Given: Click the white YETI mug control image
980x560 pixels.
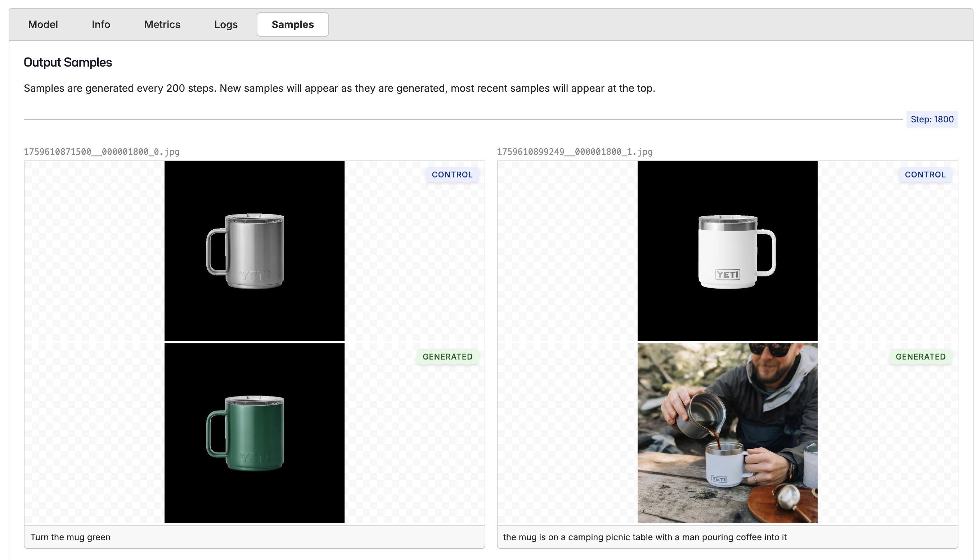Looking at the screenshot, I should point(727,251).
